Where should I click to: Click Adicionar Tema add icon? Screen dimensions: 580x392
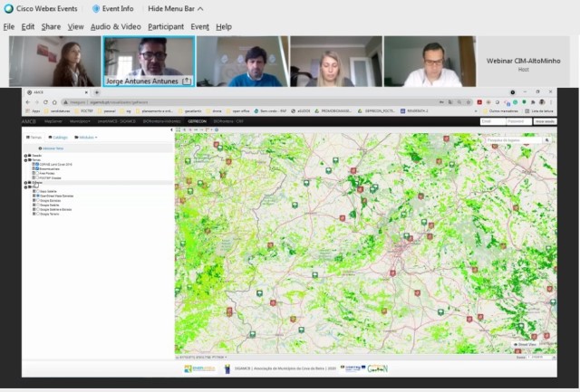tap(40, 147)
